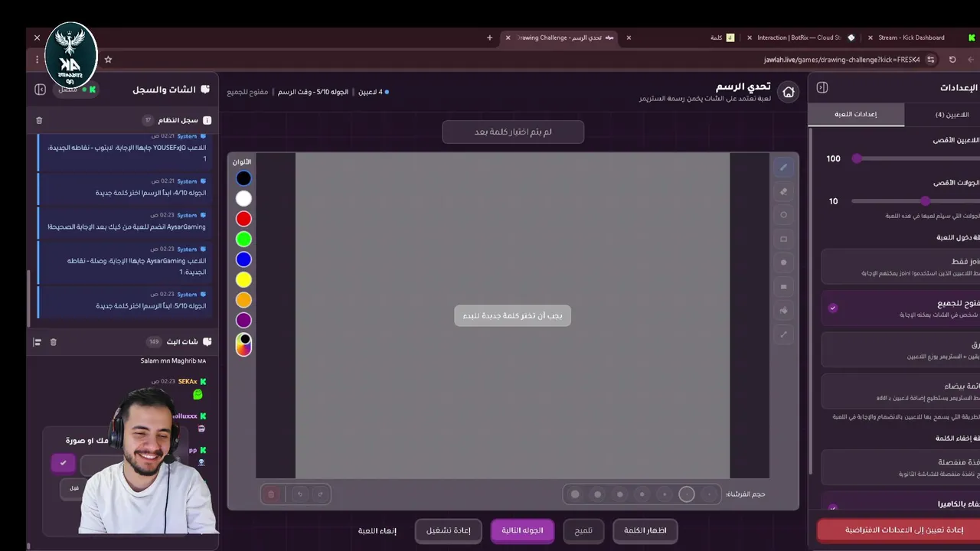Pick the black color swatch

(243, 178)
